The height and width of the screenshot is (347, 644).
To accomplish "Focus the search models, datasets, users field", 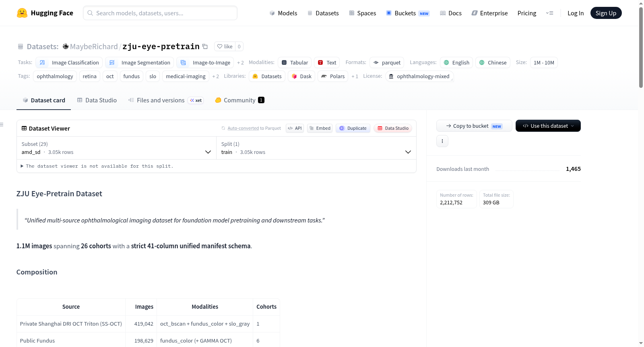I will pyautogui.click(x=160, y=13).
